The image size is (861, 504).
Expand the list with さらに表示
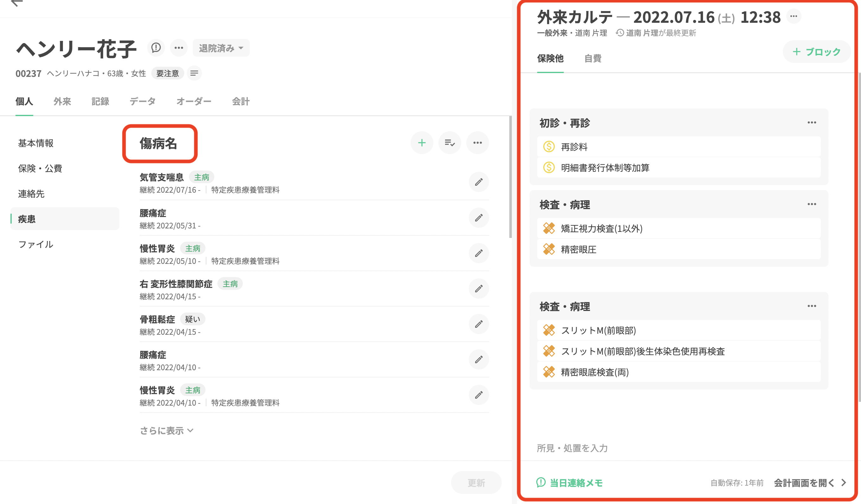click(167, 431)
